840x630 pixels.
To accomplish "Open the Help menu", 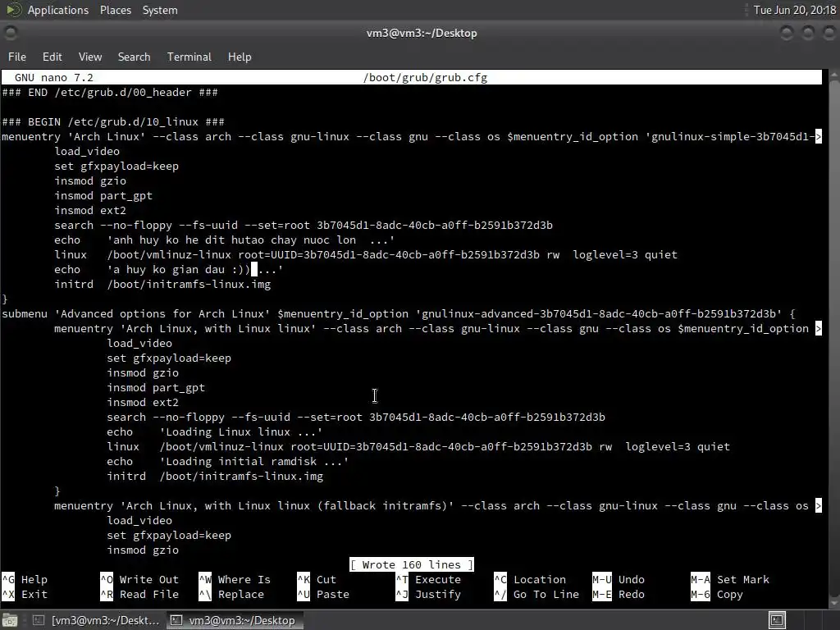I will coord(239,57).
